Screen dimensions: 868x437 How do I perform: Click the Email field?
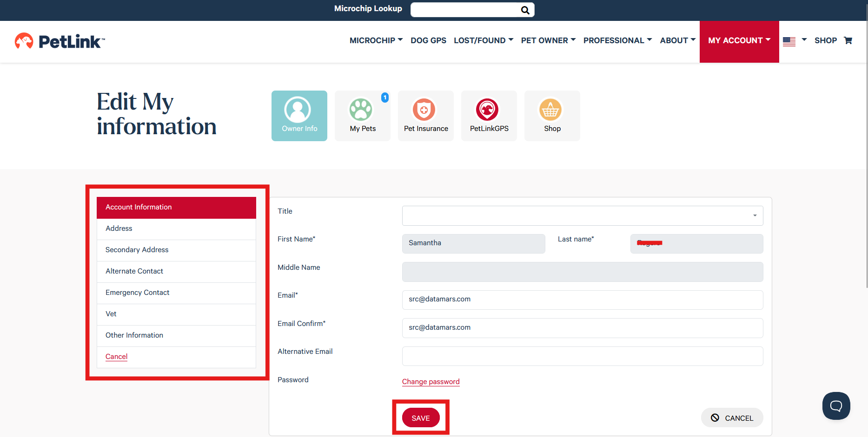(583, 300)
